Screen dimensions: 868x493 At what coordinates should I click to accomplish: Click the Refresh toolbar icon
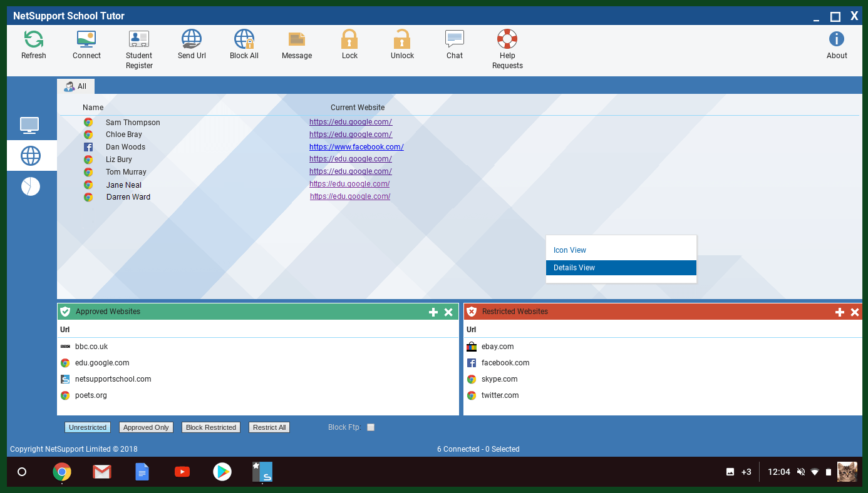pos(34,39)
